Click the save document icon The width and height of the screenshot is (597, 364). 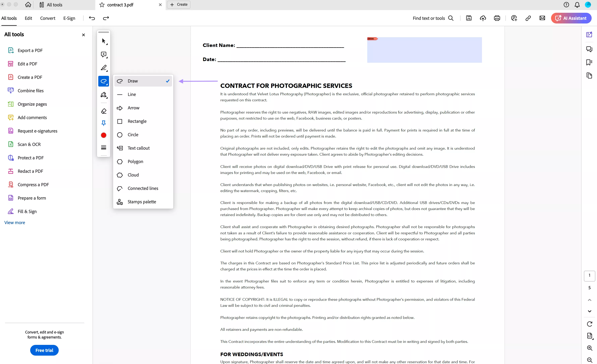tap(469, 18)
